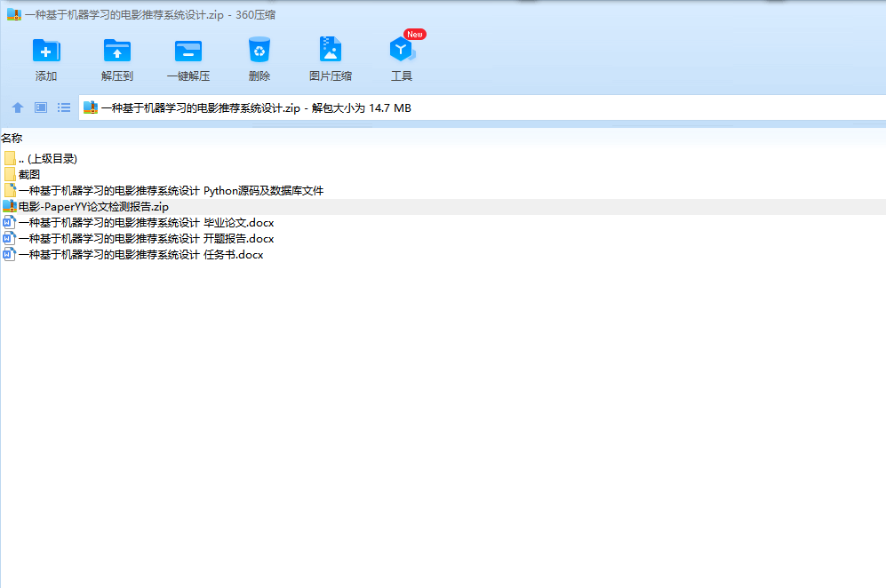Click the 一键解压 label text
This screenshot has height=588, width=886.
188,76
